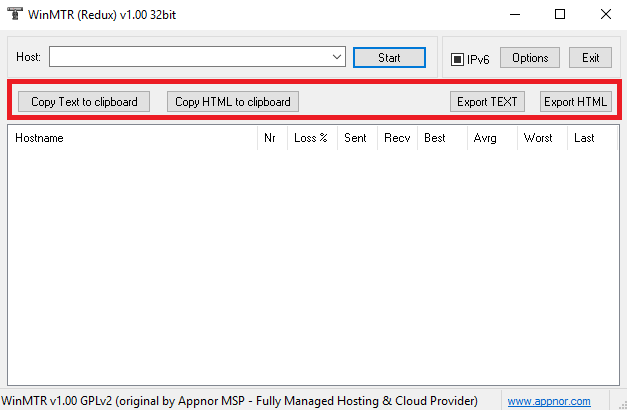Select the Best column header
This screenshot has height=410, width=627.
click(x=442, y=138)
